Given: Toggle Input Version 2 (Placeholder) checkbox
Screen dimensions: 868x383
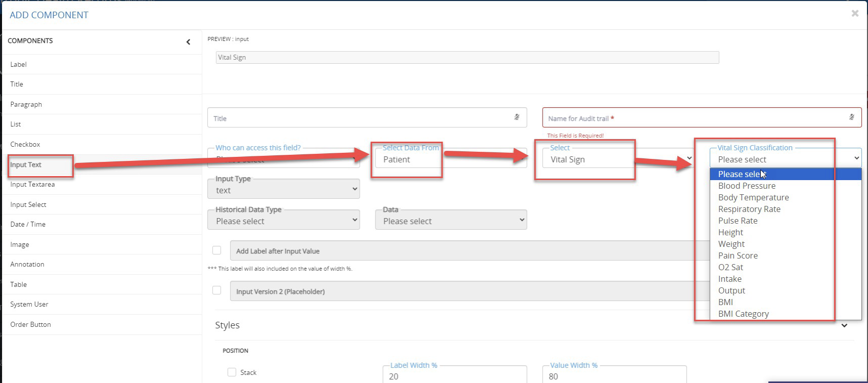Looking at the screenshot, I should tap(217, 290).
